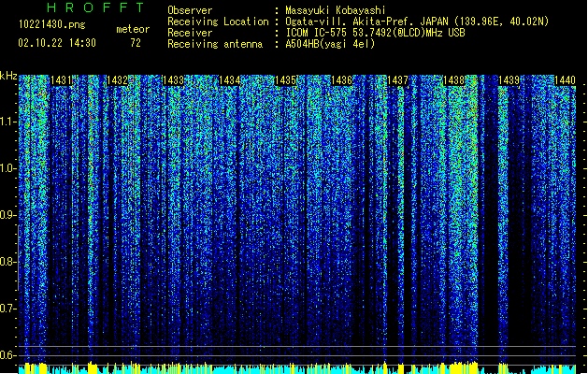Click the 1439 time marker
The height and width of the screenshot is (374, 588).
click(509, 80)
